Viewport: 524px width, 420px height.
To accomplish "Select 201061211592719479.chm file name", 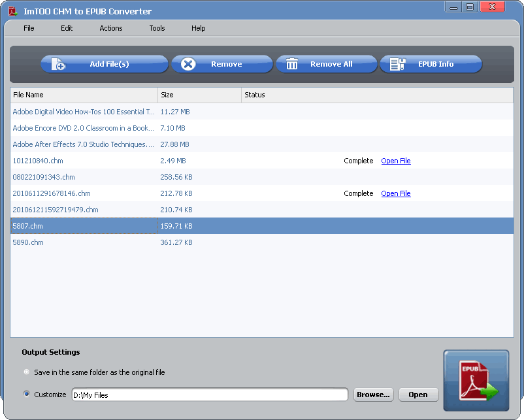I will (55, 210).
